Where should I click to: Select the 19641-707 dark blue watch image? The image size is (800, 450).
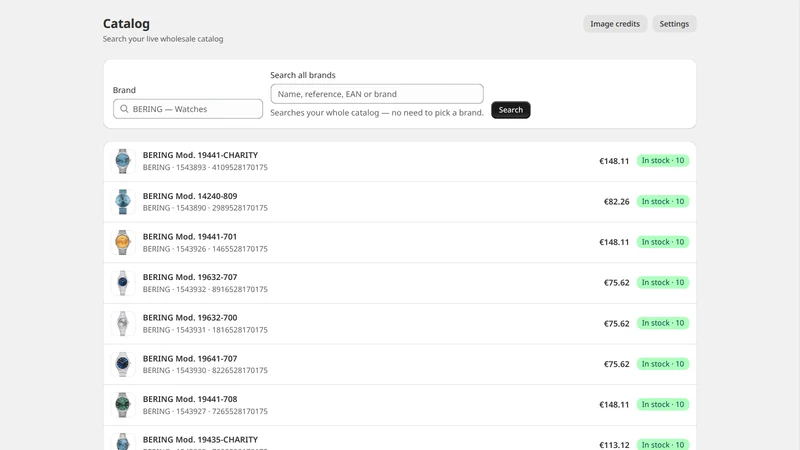[x=122, y=364]
